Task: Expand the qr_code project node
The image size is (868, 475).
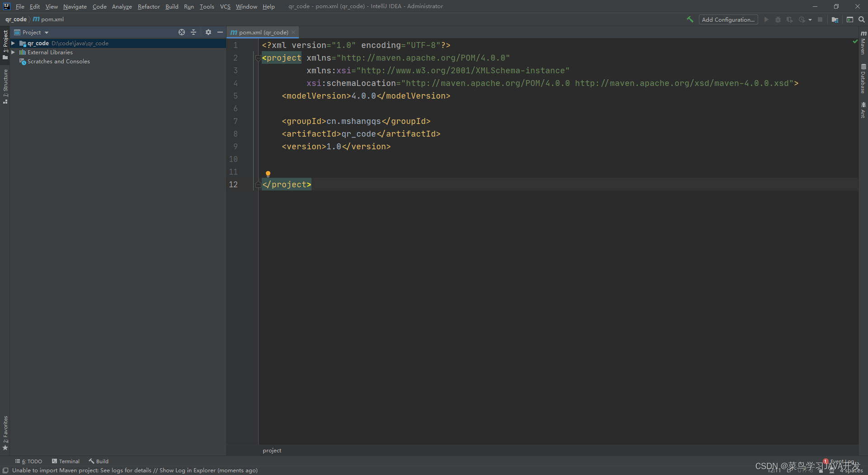Action: pyautogui.click(x=13, y=43)
